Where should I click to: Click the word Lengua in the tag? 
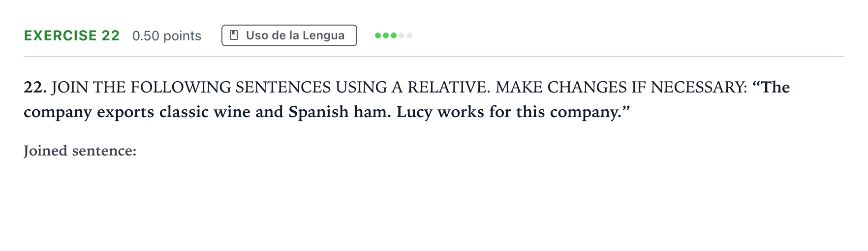click(323, 36)
